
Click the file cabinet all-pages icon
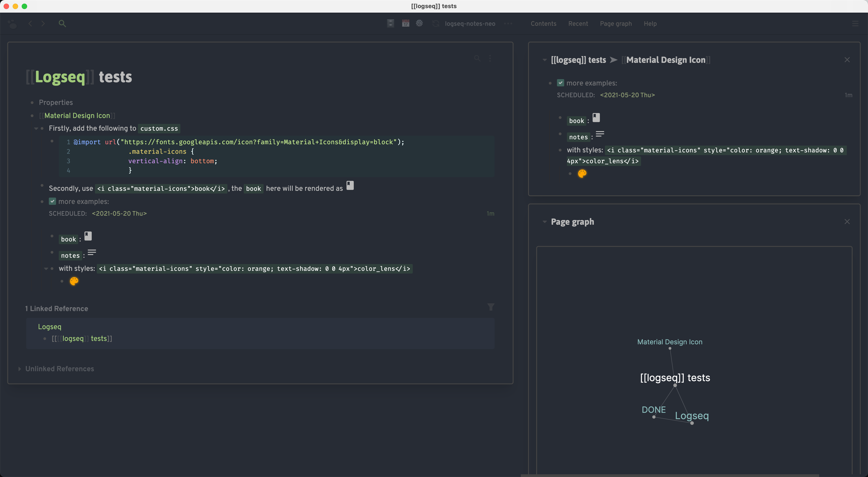(x=391, y=23)
